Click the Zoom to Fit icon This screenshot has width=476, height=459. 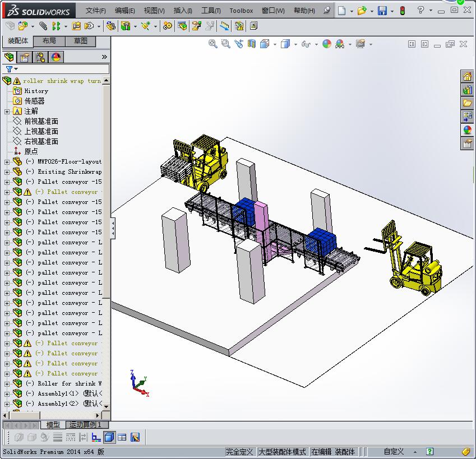tap(213, 44)
